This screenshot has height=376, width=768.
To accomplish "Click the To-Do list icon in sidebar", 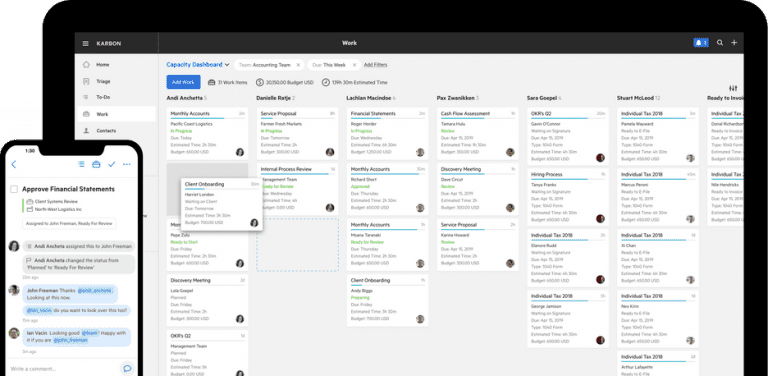I will click(86, 97).
